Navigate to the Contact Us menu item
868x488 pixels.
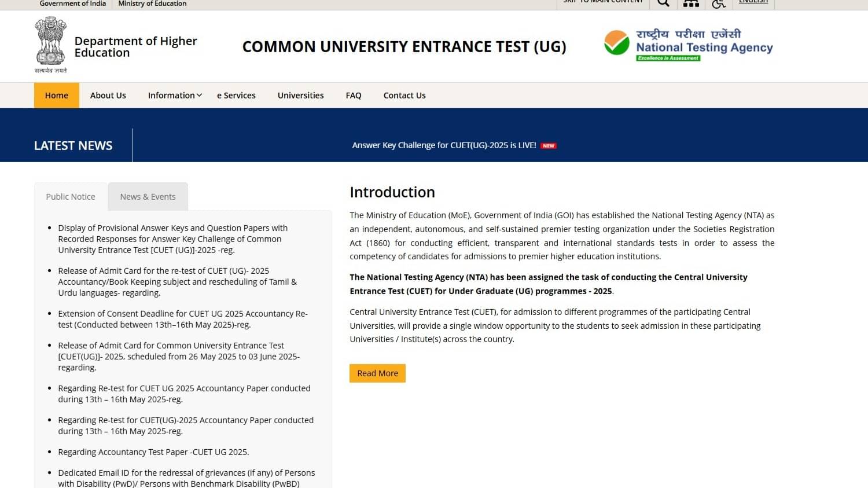click(404, 95)
